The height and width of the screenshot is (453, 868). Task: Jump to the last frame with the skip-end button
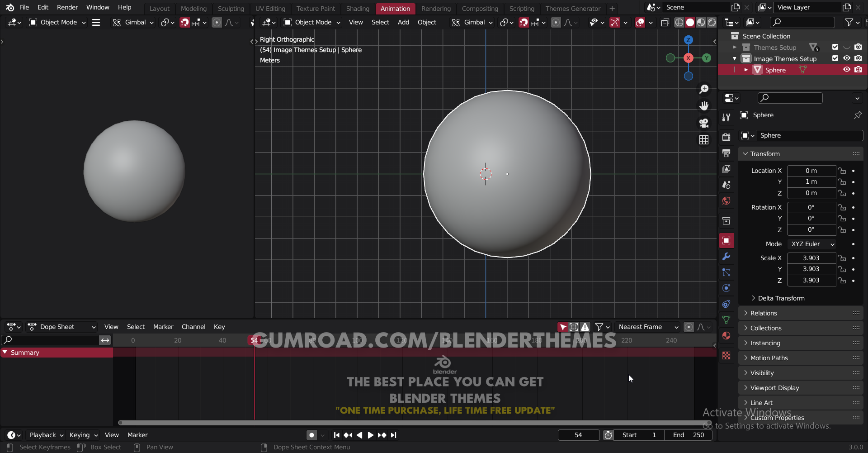(x=394, y=435)
